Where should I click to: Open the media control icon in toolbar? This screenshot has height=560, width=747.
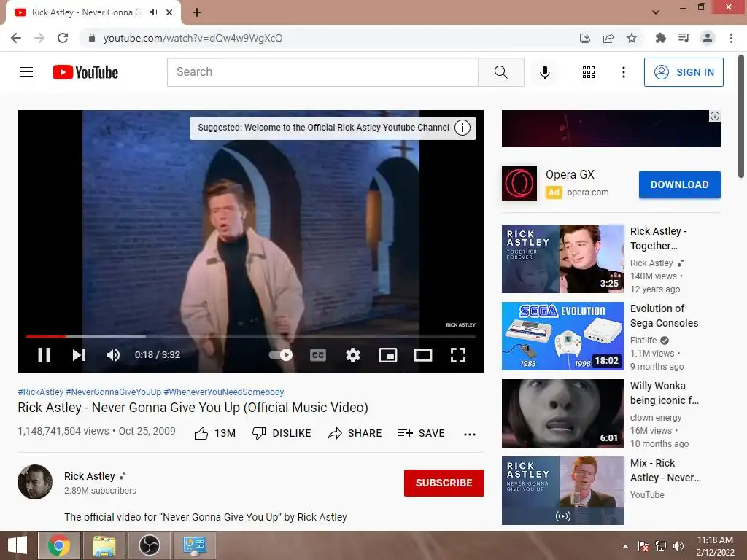tap(684, 38)
